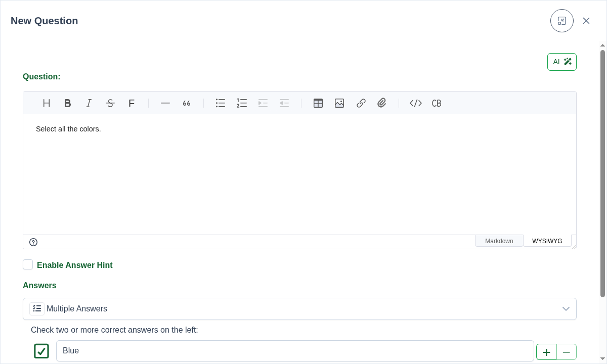Insert a hyperlink
Screen dimensions: 607x364
click(x=361, y=103)
